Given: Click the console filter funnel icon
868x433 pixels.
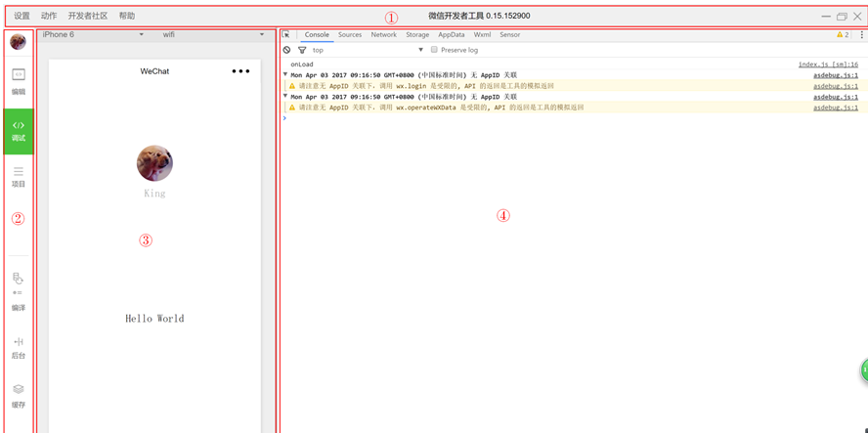Looking at the screenshot, I should click(302, 50).
